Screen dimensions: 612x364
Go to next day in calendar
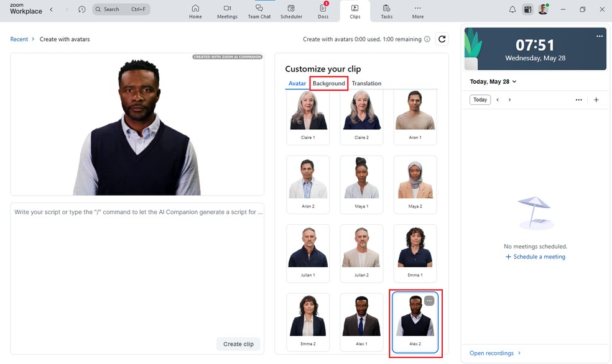point(509,99)
